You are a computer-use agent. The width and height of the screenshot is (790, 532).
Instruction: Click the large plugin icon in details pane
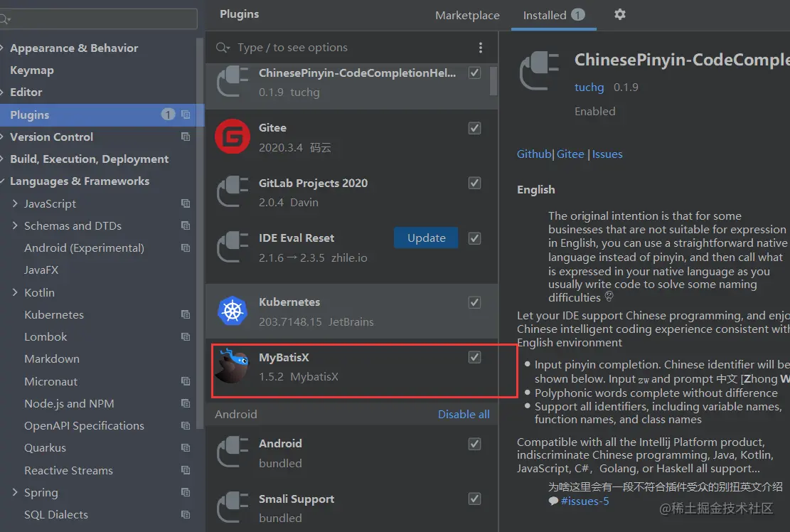click(540, 70)
